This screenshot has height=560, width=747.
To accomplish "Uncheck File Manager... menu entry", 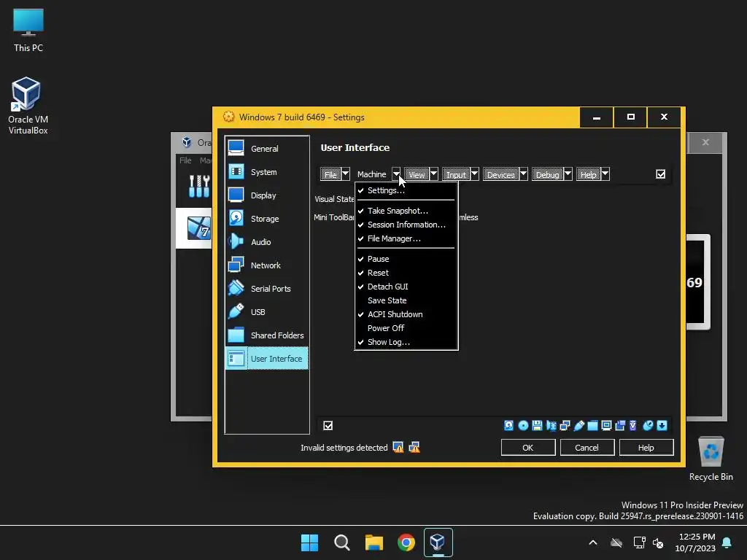I will pos(406,238).
